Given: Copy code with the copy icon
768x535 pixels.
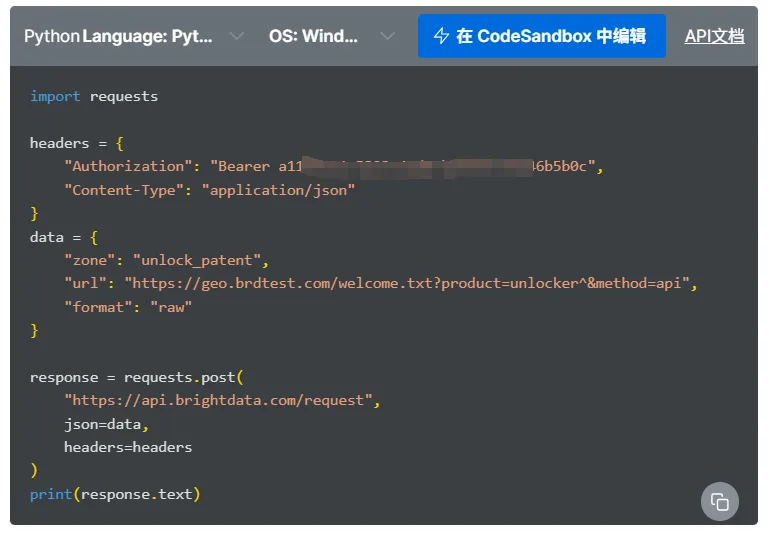Looking at the screenshot, I should [x=720, y=502].
